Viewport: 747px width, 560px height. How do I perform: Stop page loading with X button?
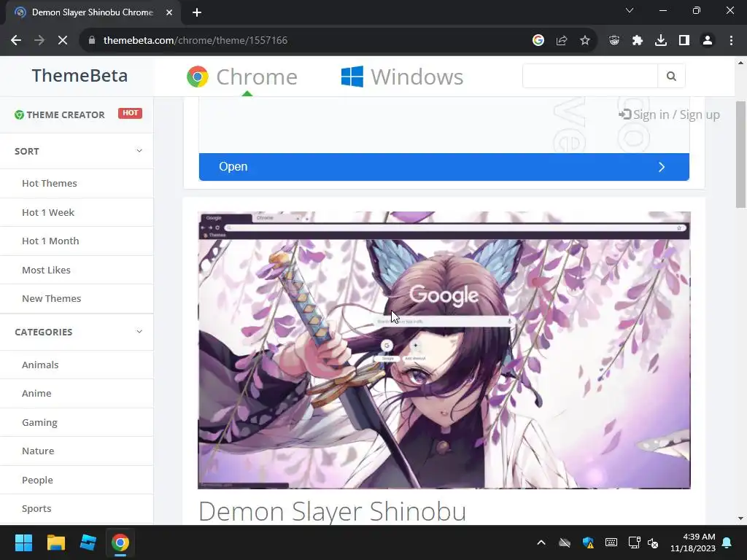[63, 41]
